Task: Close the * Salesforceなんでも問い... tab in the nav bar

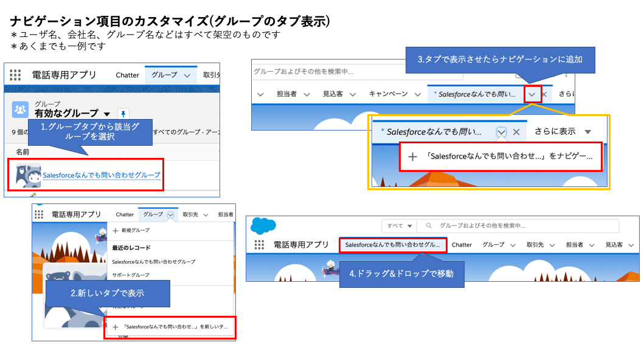Action: 545,94
